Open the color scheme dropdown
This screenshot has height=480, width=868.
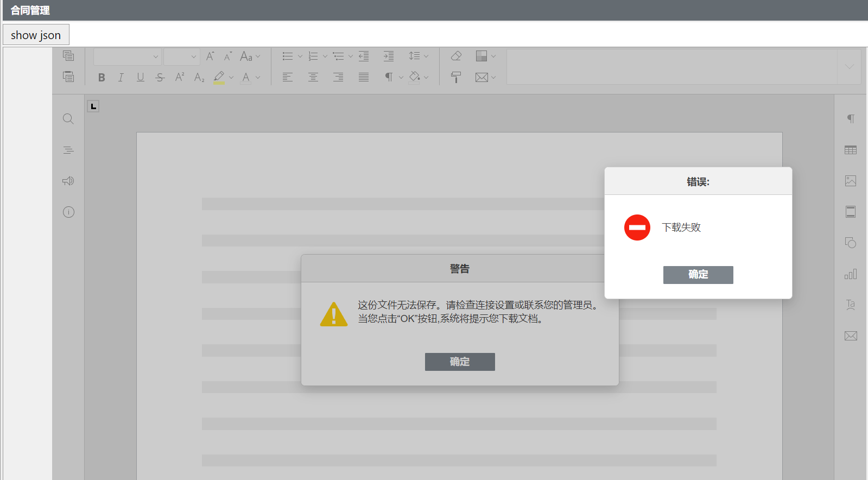[486, 56]
